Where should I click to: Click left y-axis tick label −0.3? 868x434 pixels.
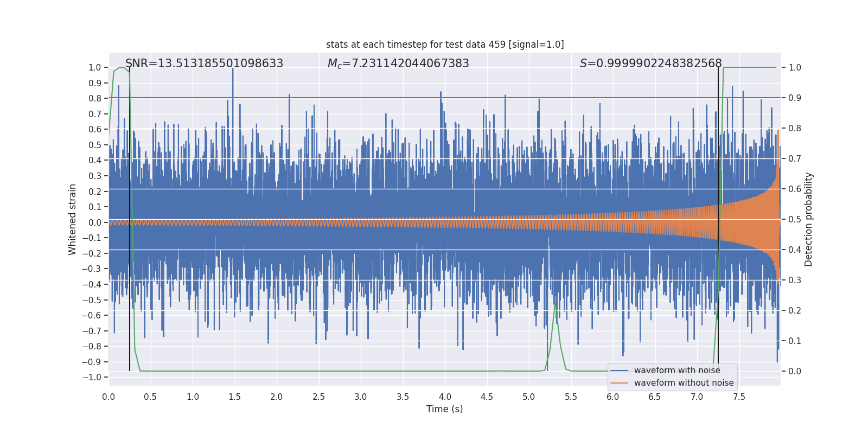91,269
